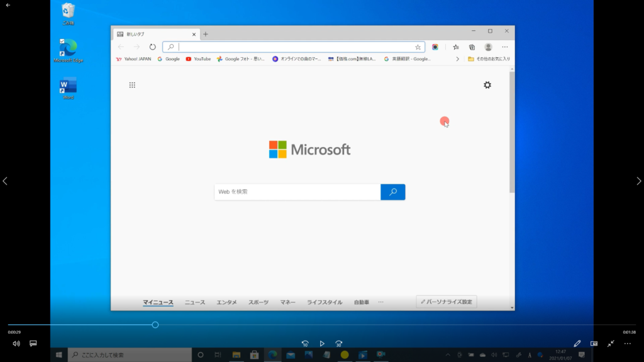Open the subtitles and captions menu

point(33,344)
